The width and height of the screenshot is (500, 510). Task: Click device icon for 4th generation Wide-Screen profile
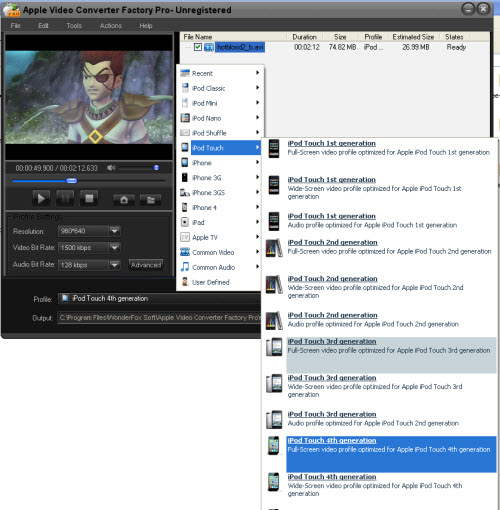[274, 482]
